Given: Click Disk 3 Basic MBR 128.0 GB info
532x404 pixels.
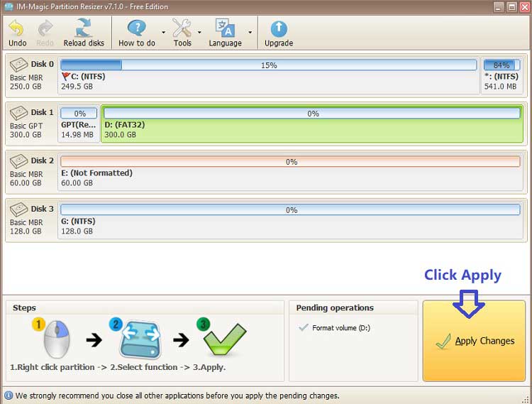Looking at the screenshot, I should (26, 226).
